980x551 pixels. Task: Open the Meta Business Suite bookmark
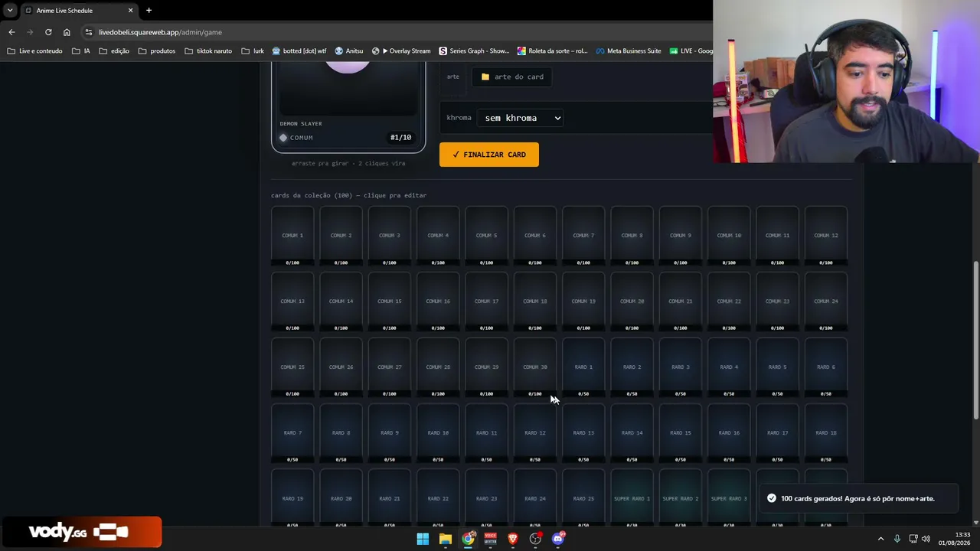[628, 51]
